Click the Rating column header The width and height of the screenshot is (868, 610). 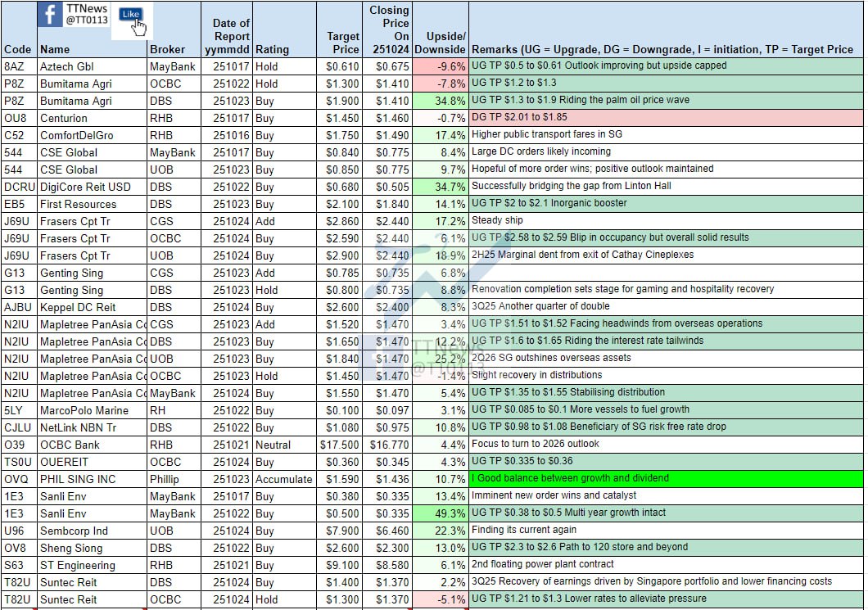tap(271, 49)
